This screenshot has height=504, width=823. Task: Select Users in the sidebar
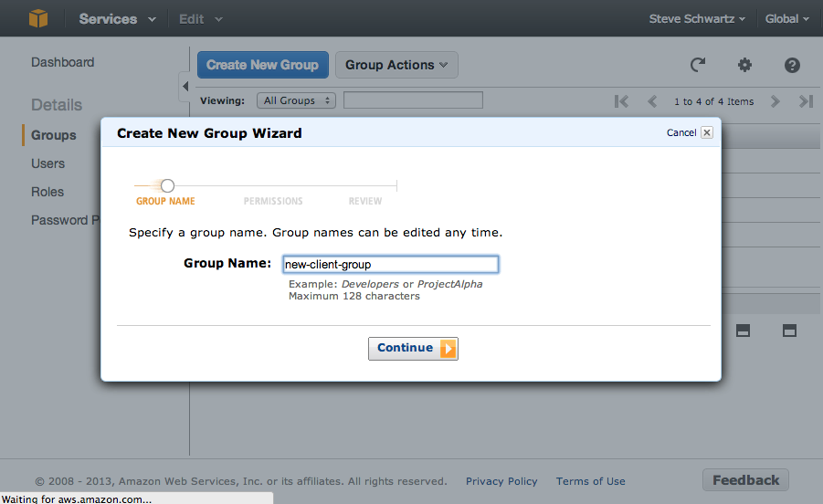[x=47, y=163]
